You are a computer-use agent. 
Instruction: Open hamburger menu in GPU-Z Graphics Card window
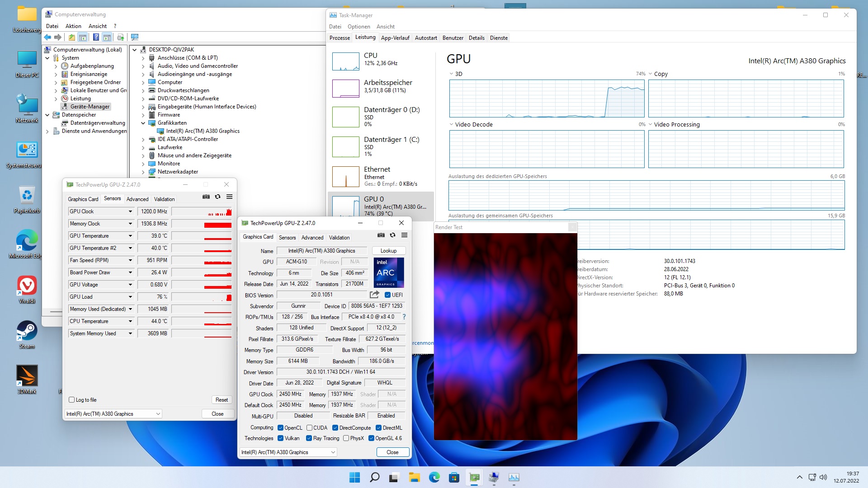405,235
